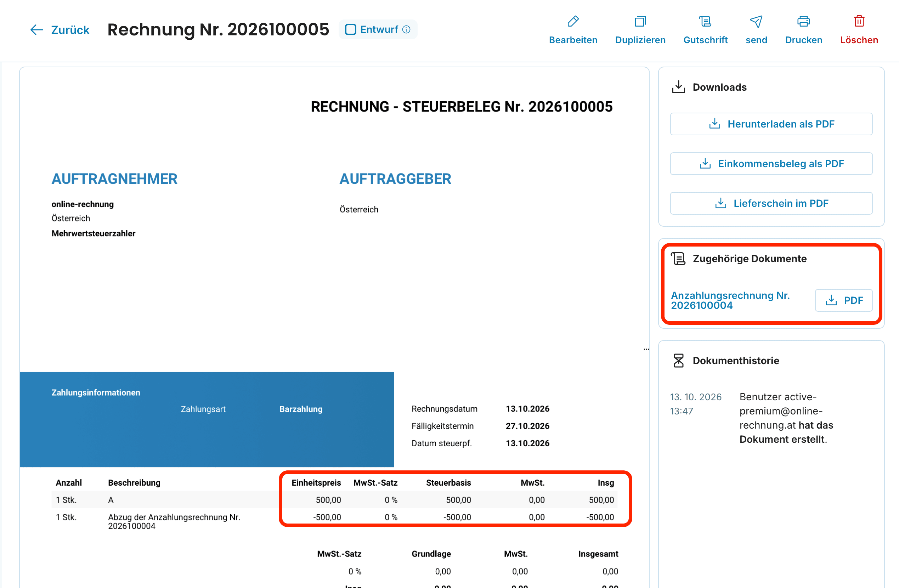Click the RECHNUNG - STEUERBELEG document title

coord(462,107)
